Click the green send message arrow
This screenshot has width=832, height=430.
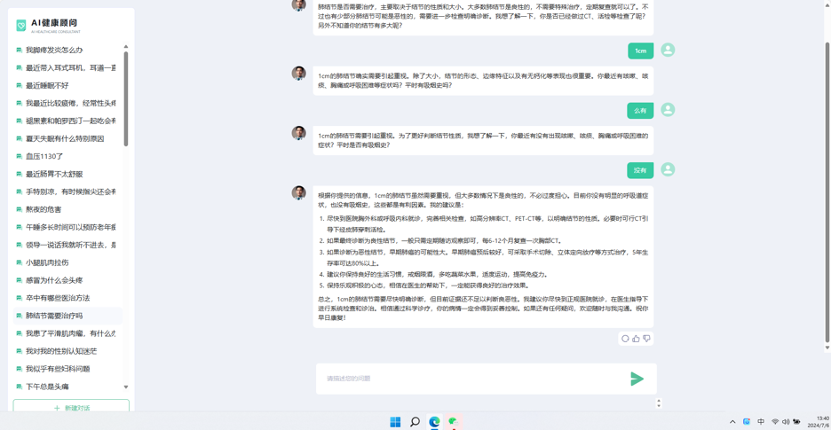point(636,378)
